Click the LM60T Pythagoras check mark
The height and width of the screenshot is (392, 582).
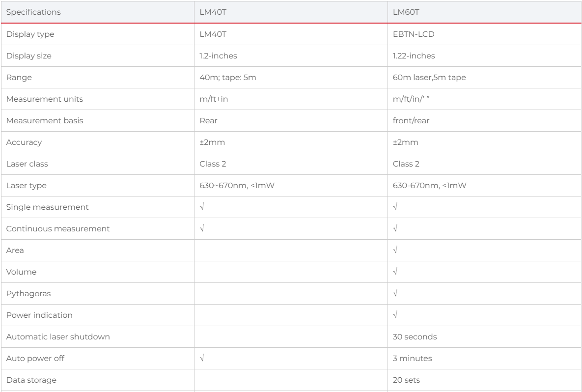point(395,293)
